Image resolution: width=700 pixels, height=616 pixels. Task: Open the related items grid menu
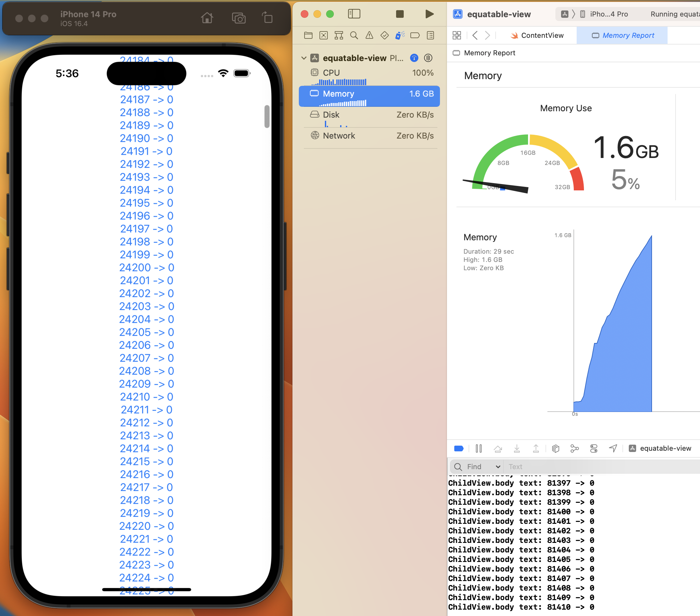click(x=457, y=35)
